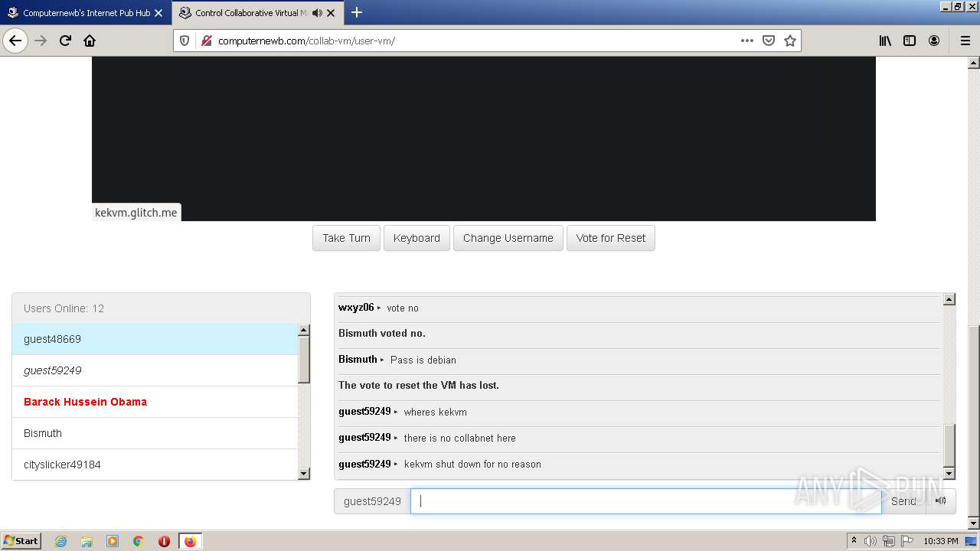Switch to Computernewb's Internet Pub Hub tab
980x551 pixels.
coord(85,13)
